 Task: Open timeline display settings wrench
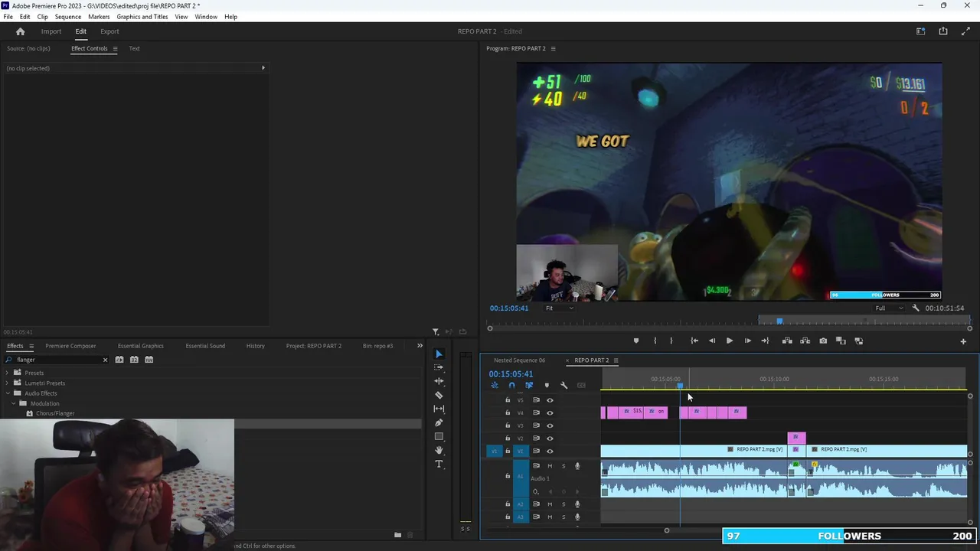(x=563, y=385)
